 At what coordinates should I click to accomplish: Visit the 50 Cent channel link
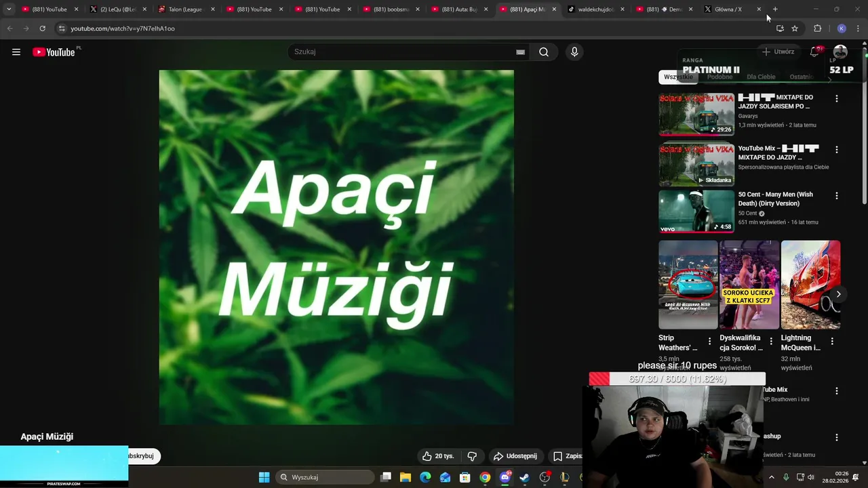pyautogui.click(x=747, y=213)
